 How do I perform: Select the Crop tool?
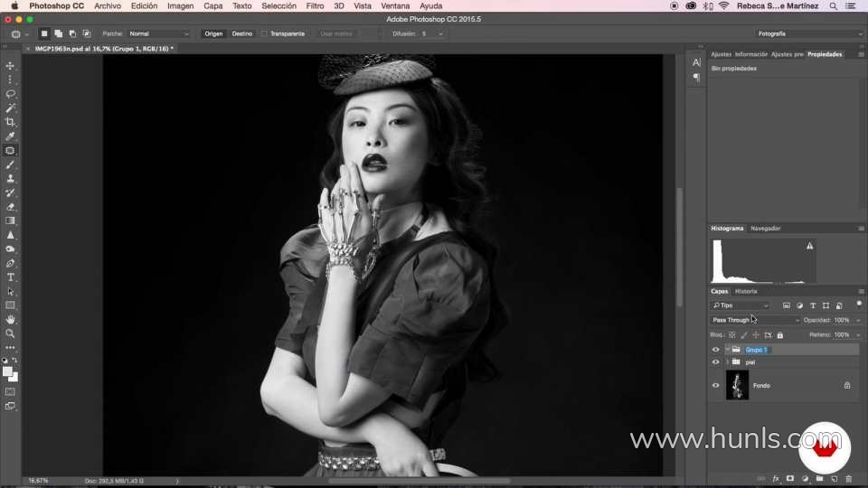[10, 122]
